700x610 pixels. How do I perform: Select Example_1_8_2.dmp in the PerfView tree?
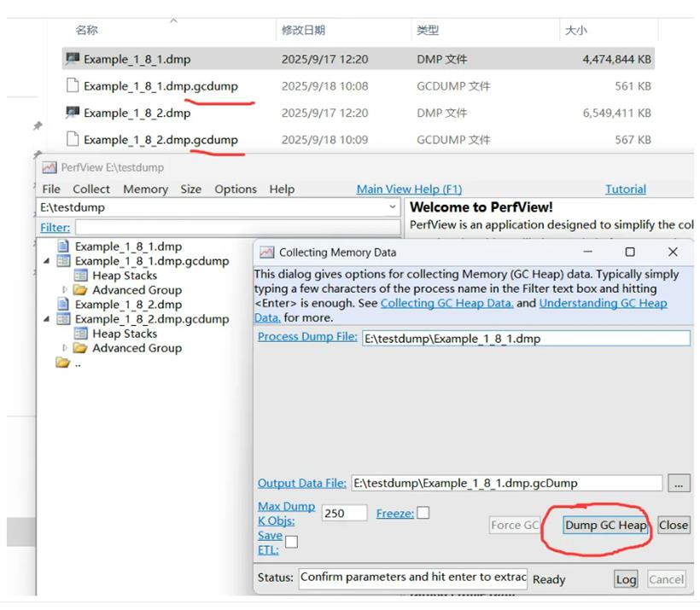128,305
